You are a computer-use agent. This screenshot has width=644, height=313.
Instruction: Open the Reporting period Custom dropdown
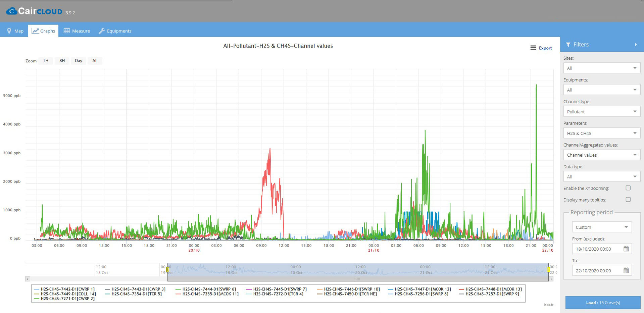[602, 227]
